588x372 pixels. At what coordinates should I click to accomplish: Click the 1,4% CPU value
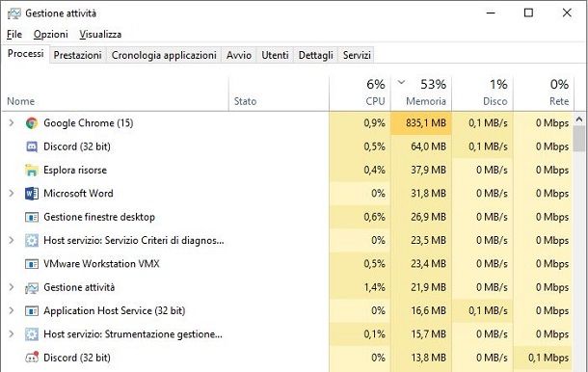(x=374, y=287)
